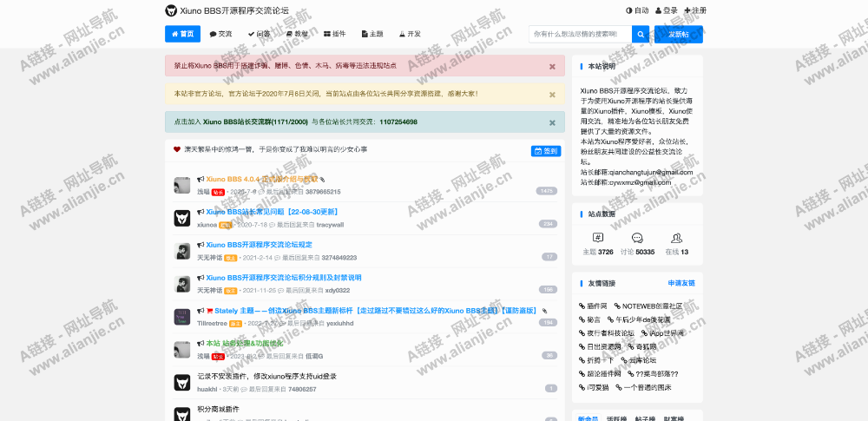Open xiunoa's avatar on 站长常见问题 post

(182, 218)
